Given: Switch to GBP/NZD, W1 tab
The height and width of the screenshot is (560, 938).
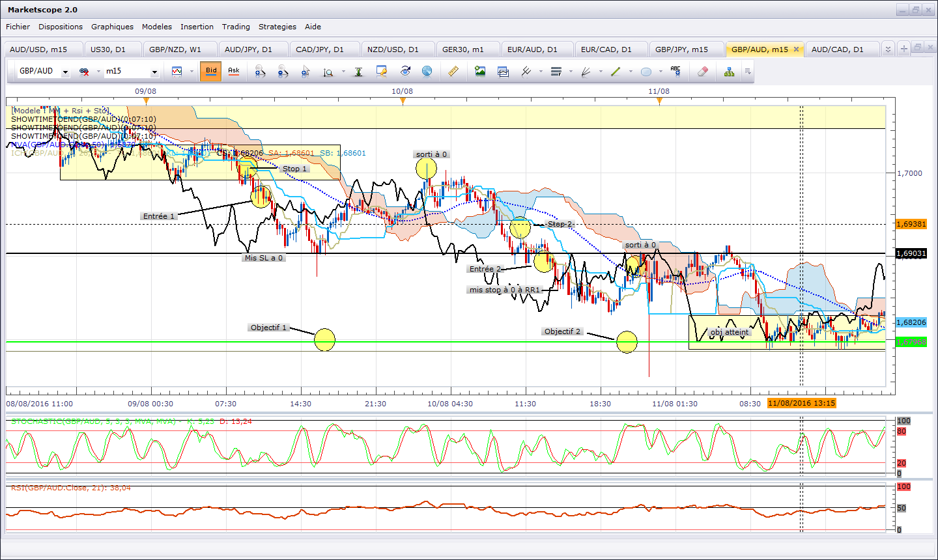Looking at the screenshot, I should [180, 49].
